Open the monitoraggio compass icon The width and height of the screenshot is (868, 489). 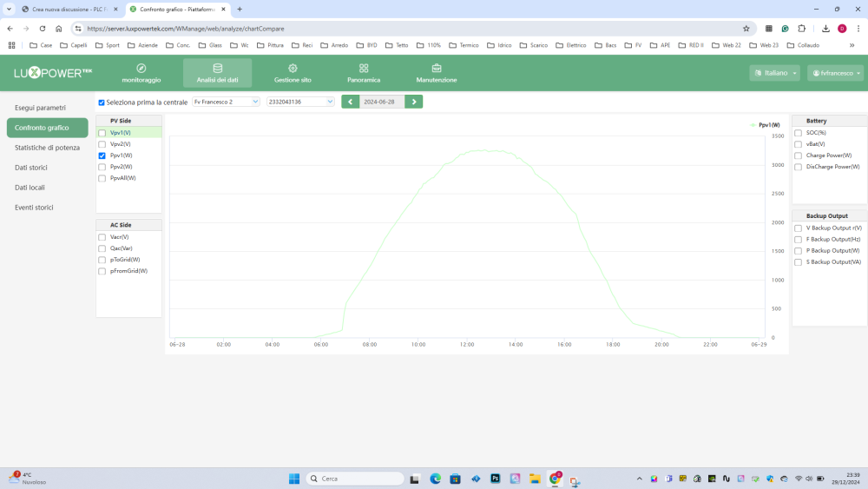pyautogui.click(x=141, y=69)
